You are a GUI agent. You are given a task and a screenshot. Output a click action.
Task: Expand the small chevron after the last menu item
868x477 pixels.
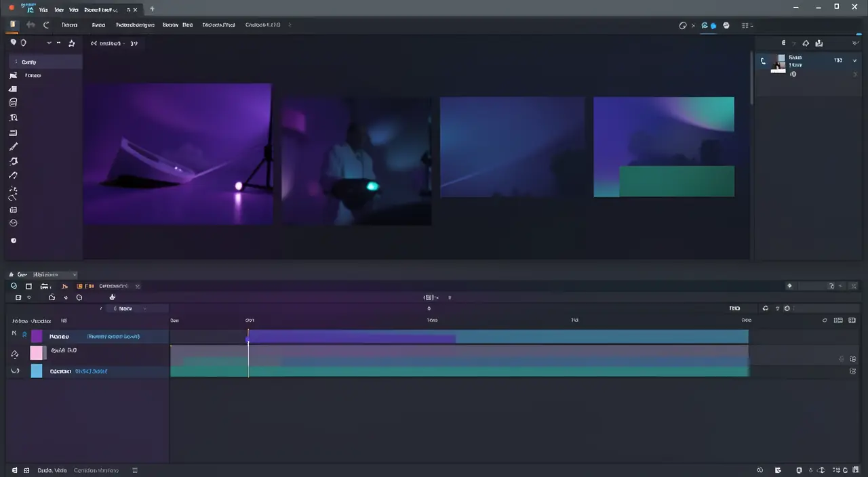click(x=290, y=25)
